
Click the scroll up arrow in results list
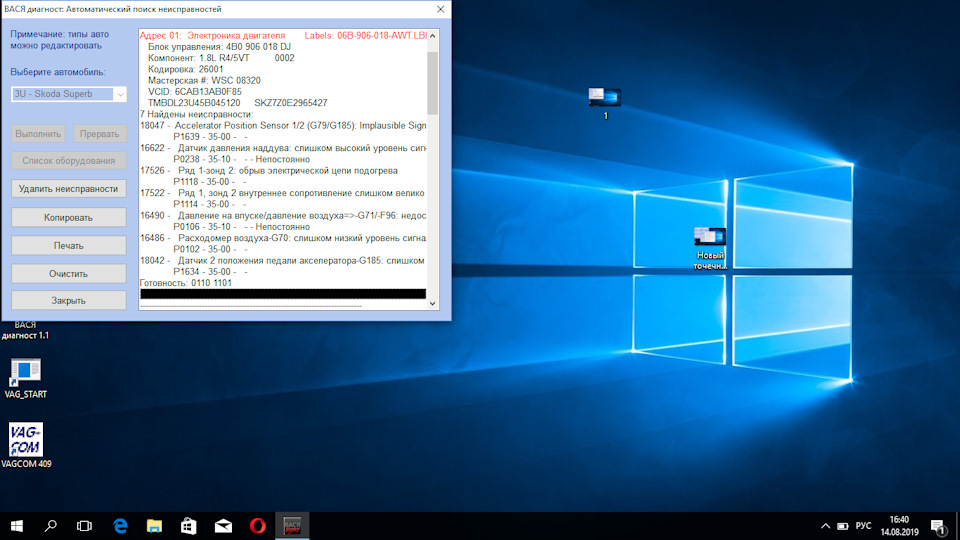click(433, 36)
